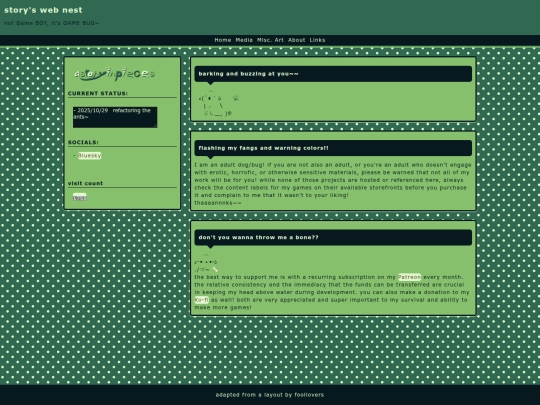This screenshot has width=540, height=405.
Task: Click the 'barking and buzzing at you~~' header
Action: (333, 74)
